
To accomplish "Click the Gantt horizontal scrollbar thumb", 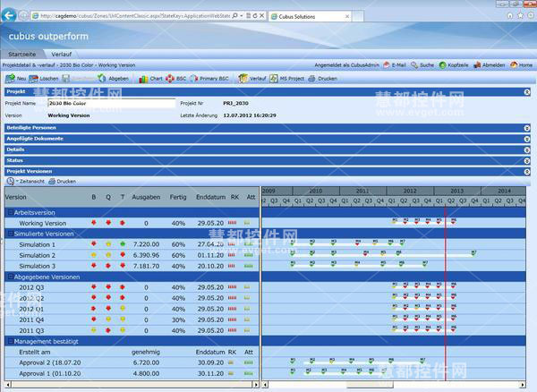I will tap(370, 385).
